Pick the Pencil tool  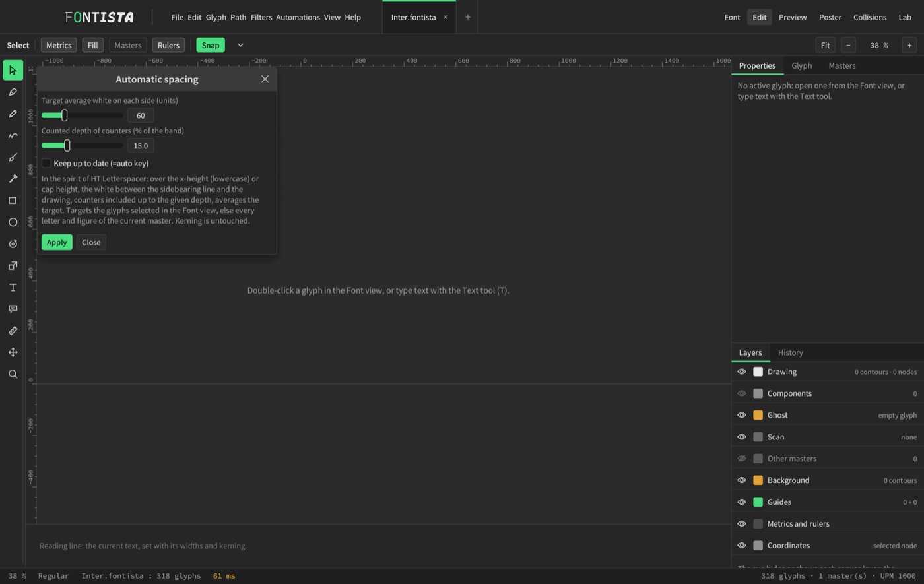(13, 114)
